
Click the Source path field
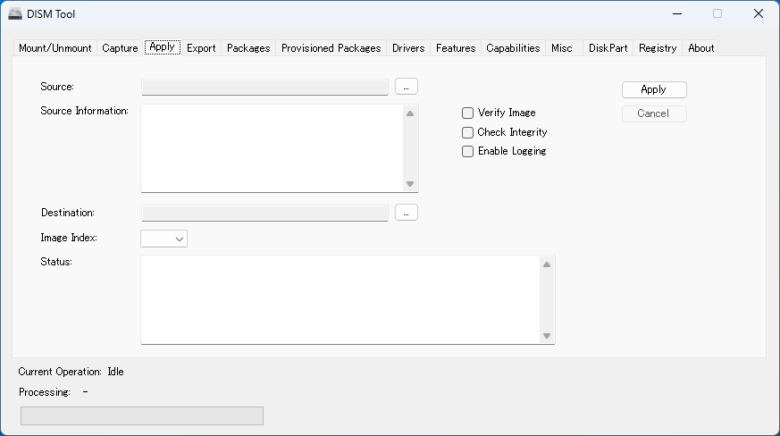tap(265, 87)
